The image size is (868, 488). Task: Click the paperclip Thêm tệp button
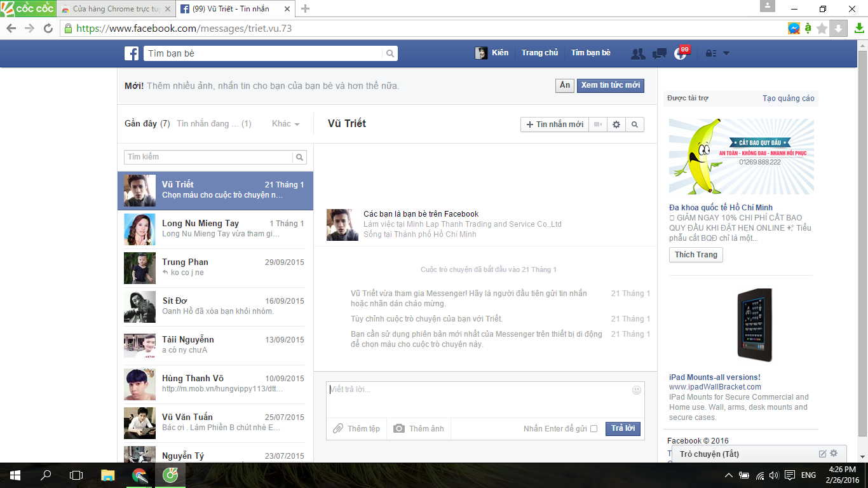tap(356, 429)
